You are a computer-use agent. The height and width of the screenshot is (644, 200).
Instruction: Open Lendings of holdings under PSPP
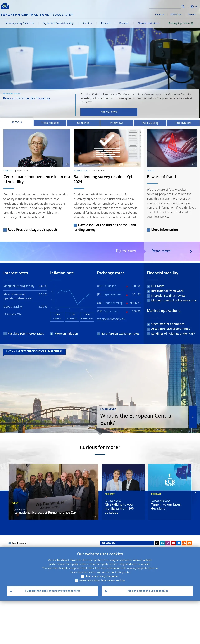[171, 333]
